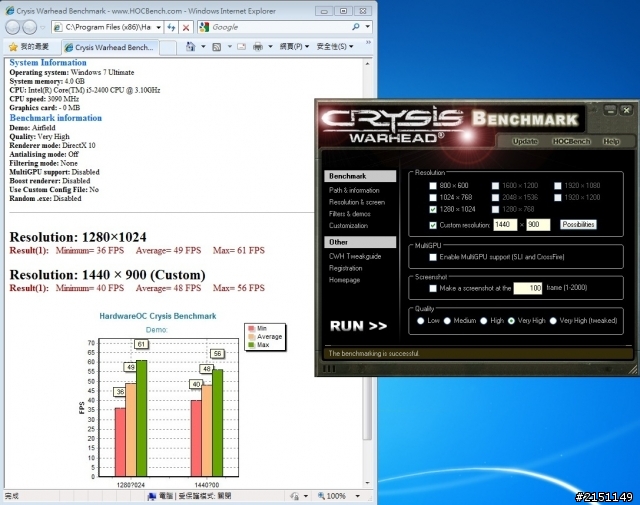640x505 pixels.
Task: Click the 'Resolution: 1440 × 900 (Custom)' heading
Action: click(x=107, y=275)
